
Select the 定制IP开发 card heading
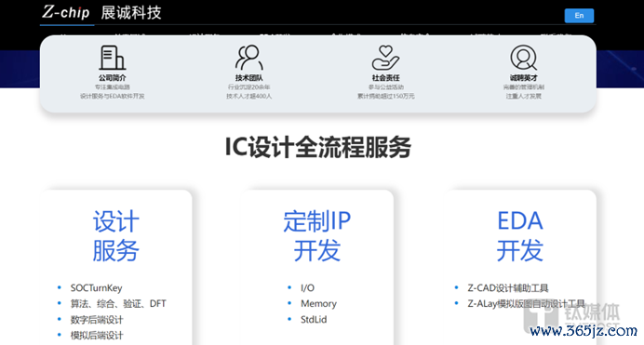point(317,236)
